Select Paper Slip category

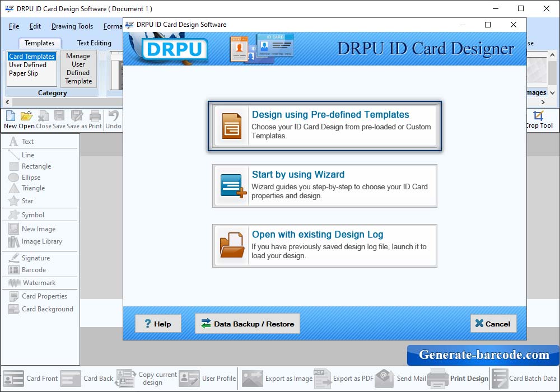click(x=24, y=73)
